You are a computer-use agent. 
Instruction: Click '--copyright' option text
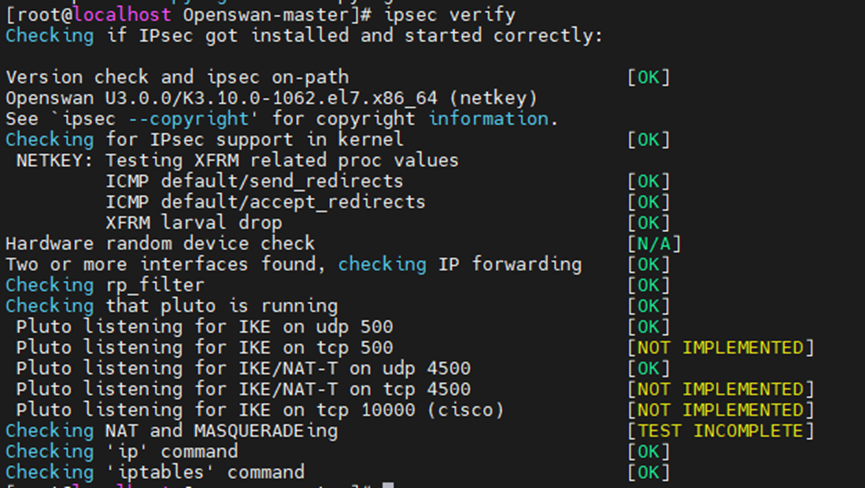pos(189,119)
